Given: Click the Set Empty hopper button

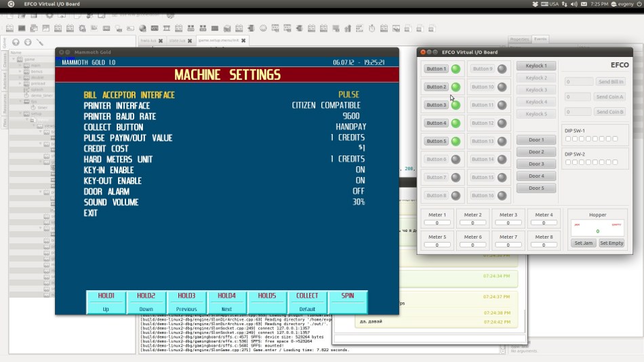Looking at the screenshot, I should coord(611,243).
